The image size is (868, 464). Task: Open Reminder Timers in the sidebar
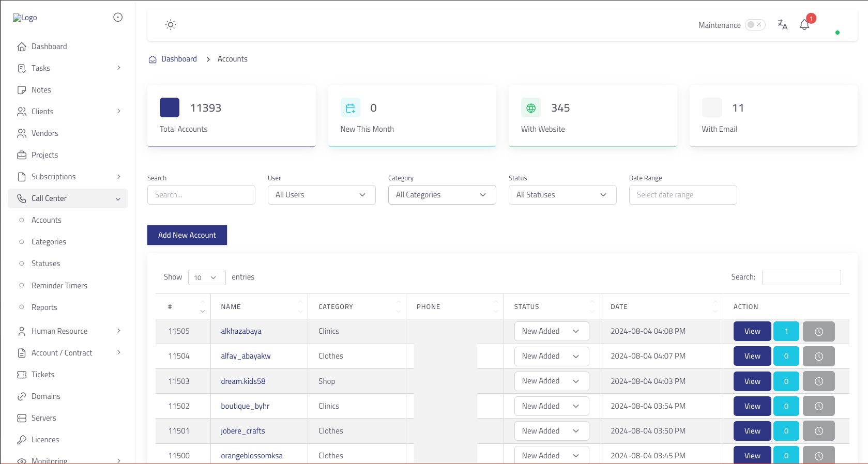(59, 286)
